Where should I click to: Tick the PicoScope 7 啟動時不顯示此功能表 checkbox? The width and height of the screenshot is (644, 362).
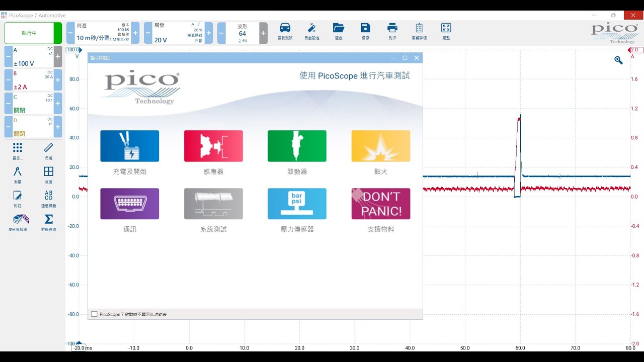coord(94,314)
